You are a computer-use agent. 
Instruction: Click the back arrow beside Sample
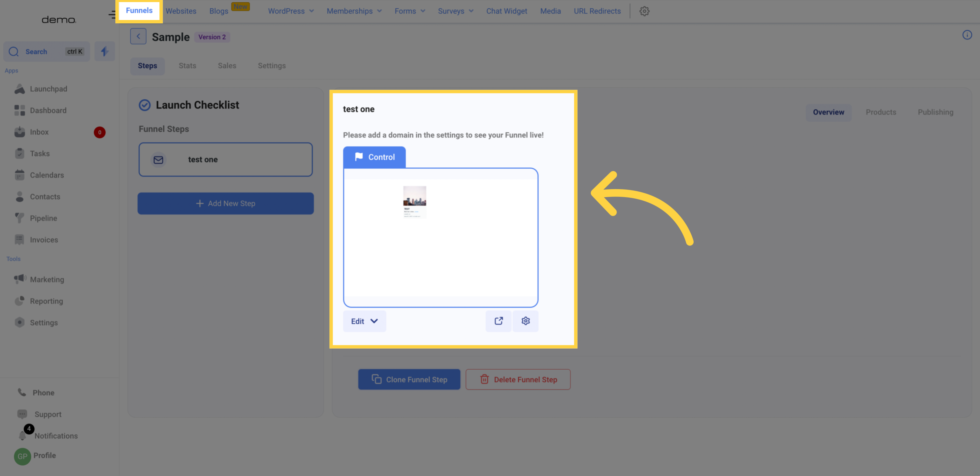[138, 37]
